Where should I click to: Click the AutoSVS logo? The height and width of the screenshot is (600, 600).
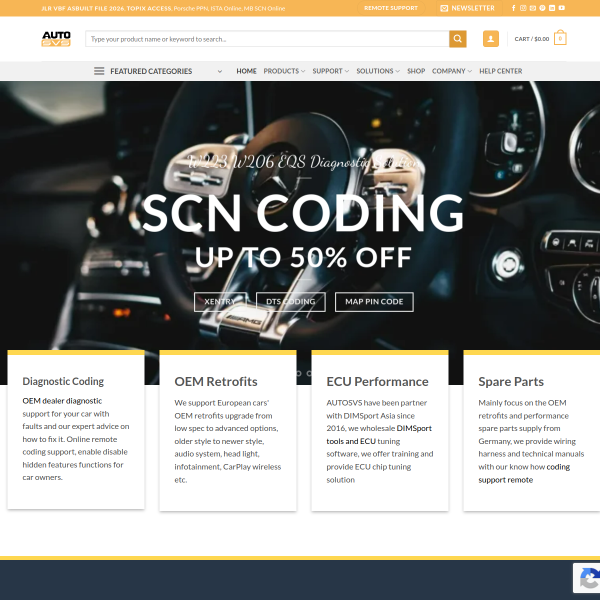point(56,39)
